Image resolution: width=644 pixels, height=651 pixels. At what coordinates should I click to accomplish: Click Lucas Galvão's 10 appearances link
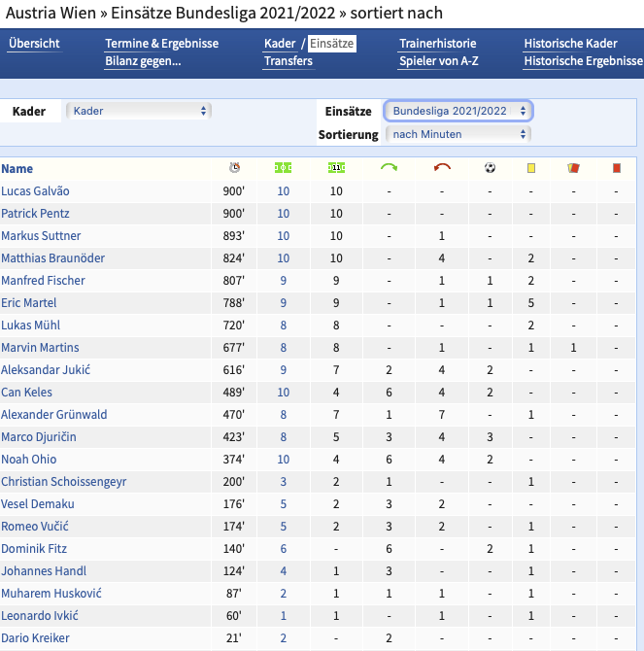point(283,191)
